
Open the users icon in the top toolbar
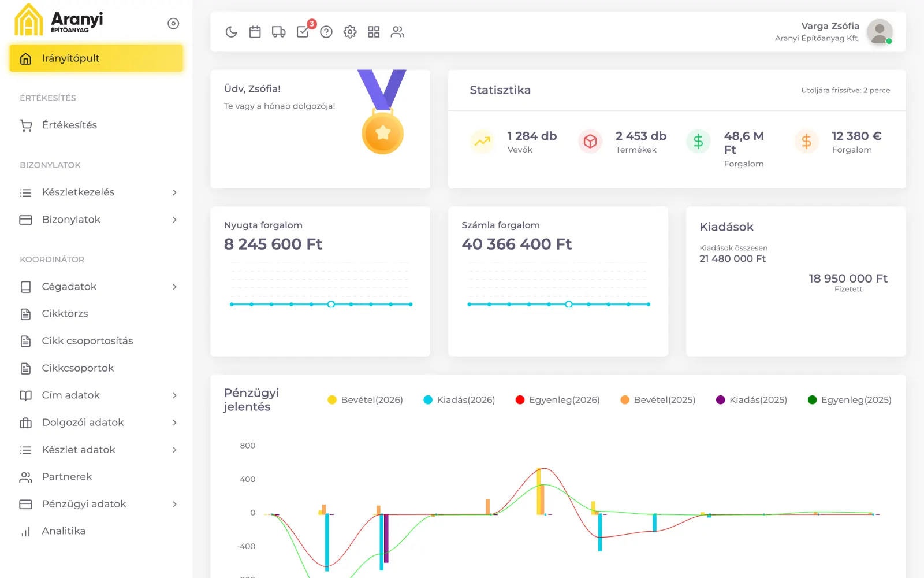(x=397, y=32)
